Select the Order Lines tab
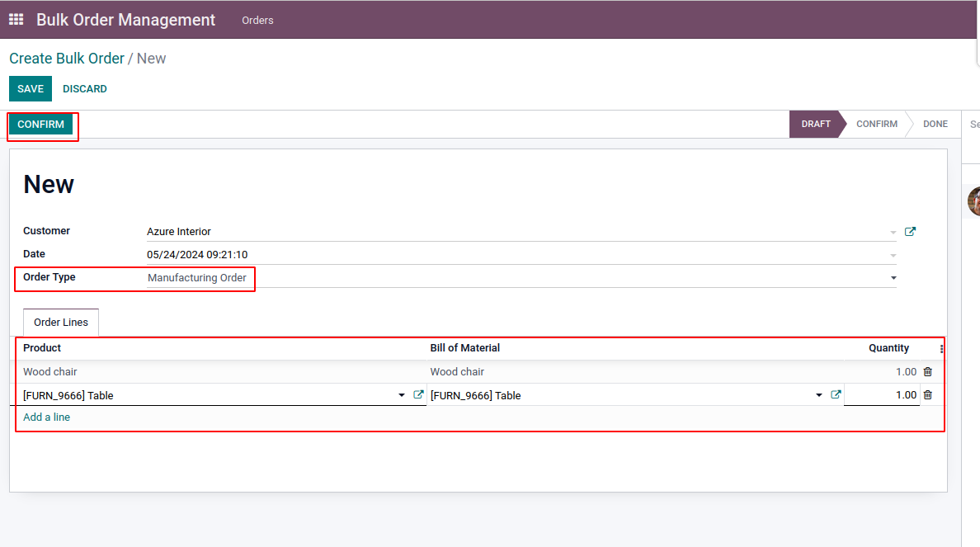 [x=60, y=322]
